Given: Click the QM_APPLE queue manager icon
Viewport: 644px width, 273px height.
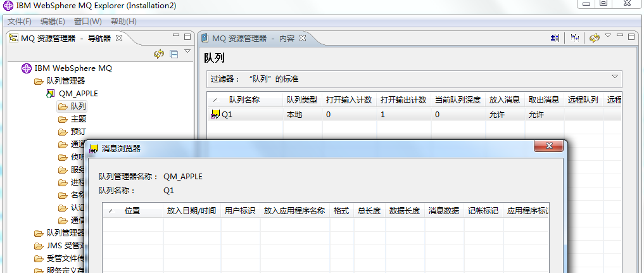Looking at the screenshot, I should click(x=50, y=94).
